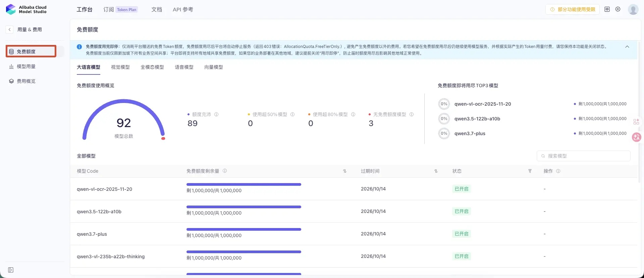Switch to the 向量模型 tab
The height and width of the screenshot is (278, 644).
(214, 67)
